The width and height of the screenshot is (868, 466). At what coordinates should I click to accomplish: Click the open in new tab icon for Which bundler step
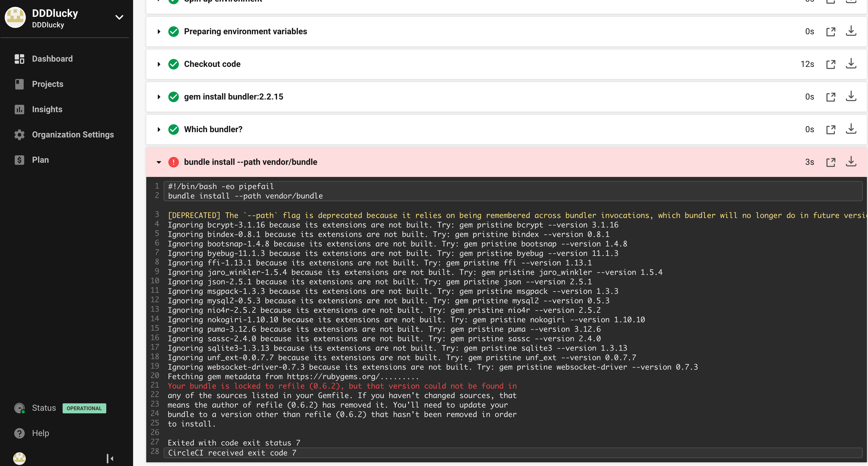831,129
